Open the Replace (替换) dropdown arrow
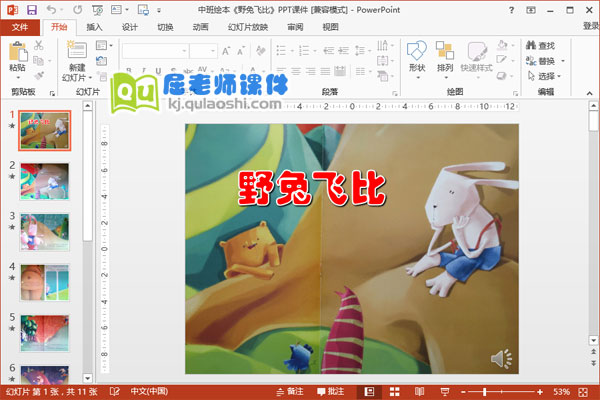600x400 pixels. click(x=562, y=61)
